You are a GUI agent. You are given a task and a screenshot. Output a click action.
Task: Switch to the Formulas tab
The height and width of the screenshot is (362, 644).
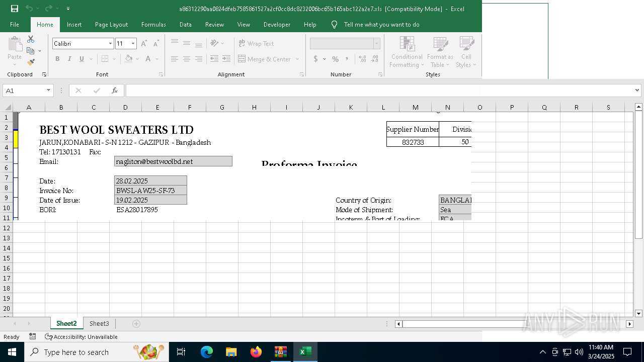(x=153, y=25)
